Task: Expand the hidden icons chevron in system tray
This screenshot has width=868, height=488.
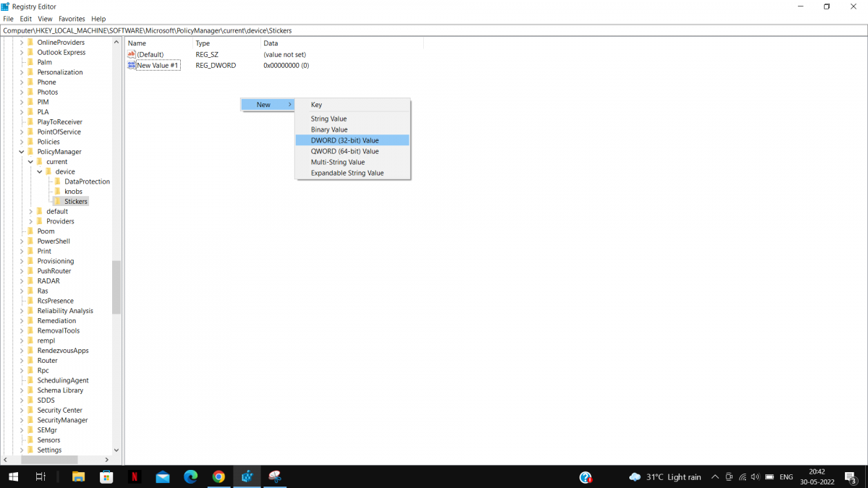Action: [x=714, y=477]
